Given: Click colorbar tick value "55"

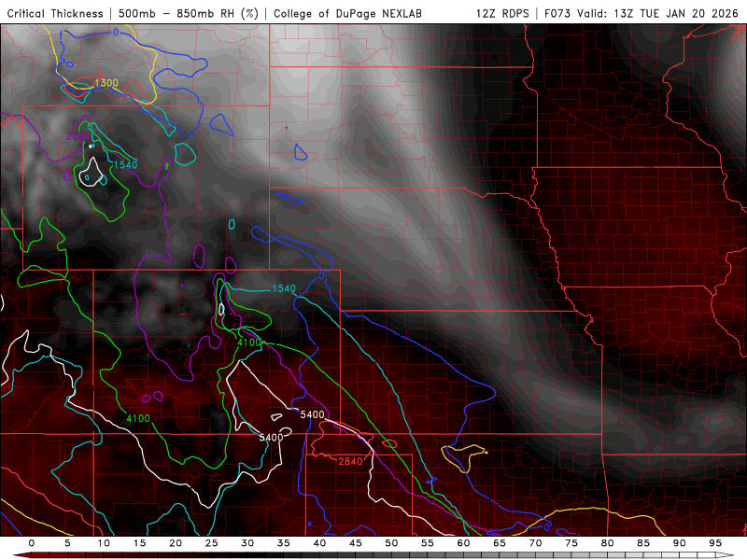Looking at the screenshot, I should (428, 543).
